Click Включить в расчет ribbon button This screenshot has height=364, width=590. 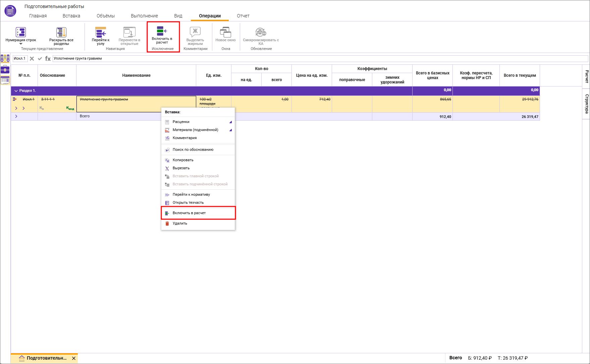pyautogui.click(x=162, y=32)
